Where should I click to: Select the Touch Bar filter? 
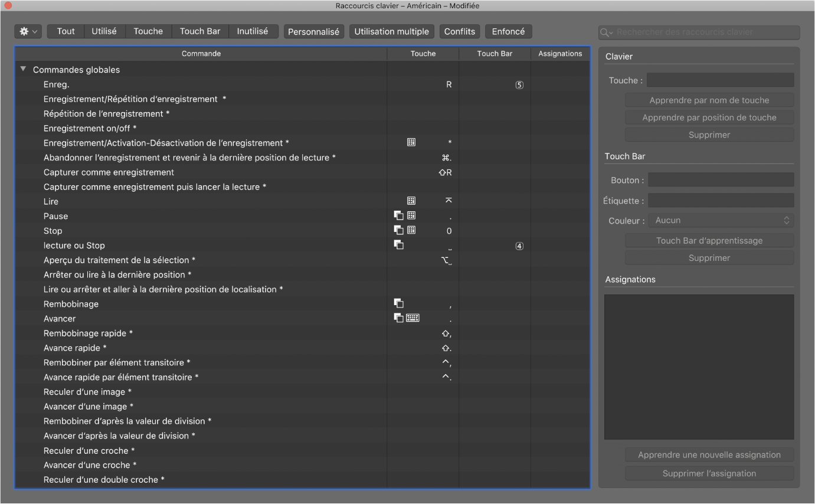pos(200,31)
